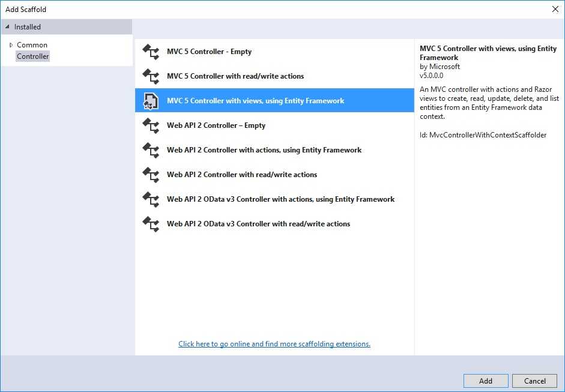Screen dimensions: 565x392
Task: Choose Web API 2 OData v3 Controller with actions, using Entity Framework
Action: (274, 199)
